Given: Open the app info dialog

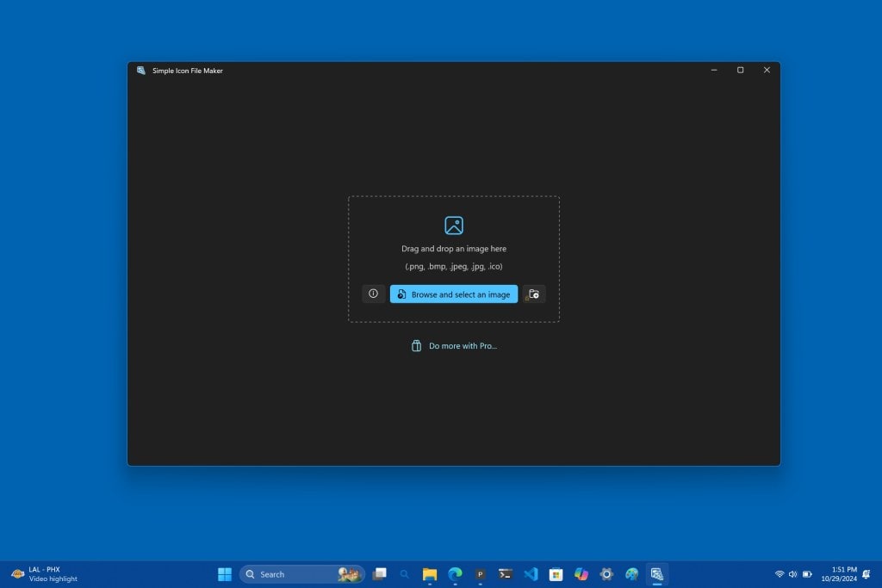Looking at the screenshot, I should 373,294.
